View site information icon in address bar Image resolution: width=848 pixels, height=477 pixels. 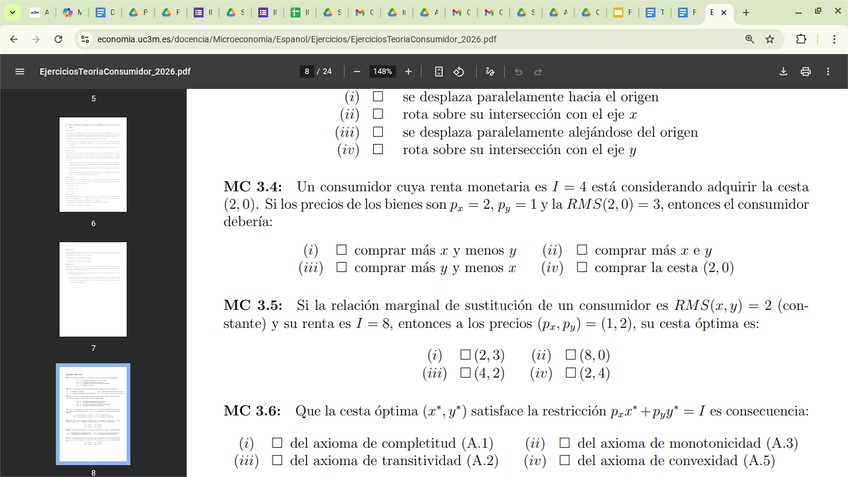[85, 39]
